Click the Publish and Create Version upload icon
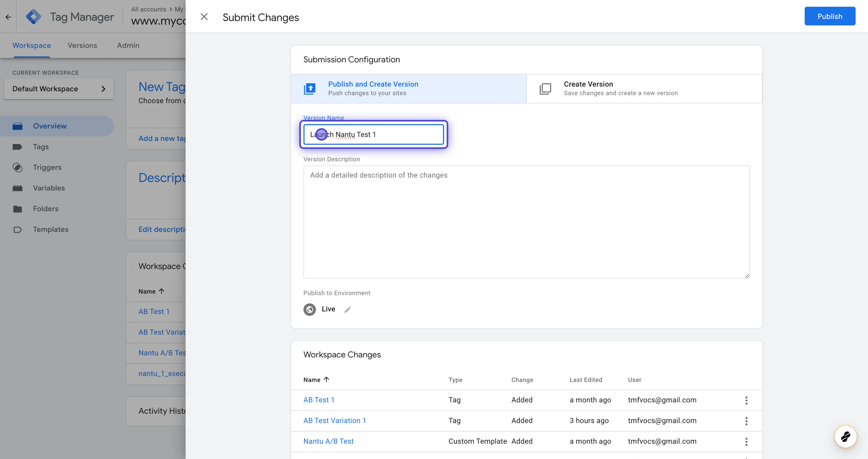The width and height of the screenshot is (868, 459). point(310,89)
